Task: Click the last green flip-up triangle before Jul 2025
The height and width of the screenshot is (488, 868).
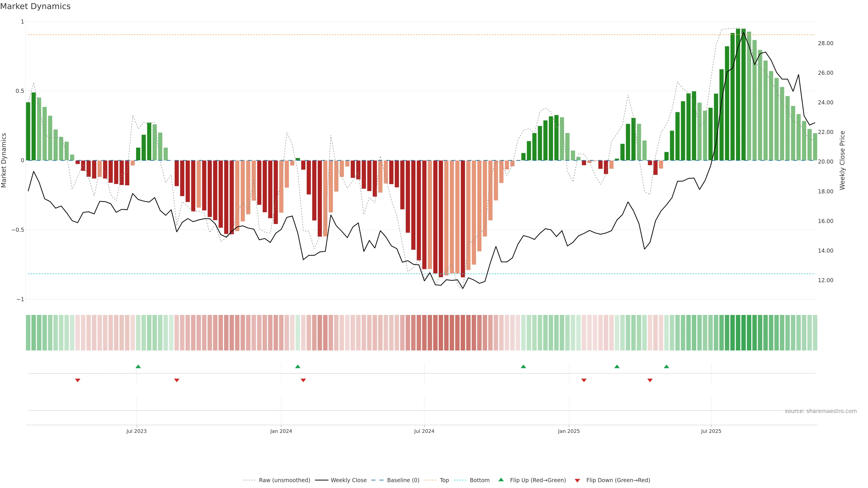Action: coord(667,366)
